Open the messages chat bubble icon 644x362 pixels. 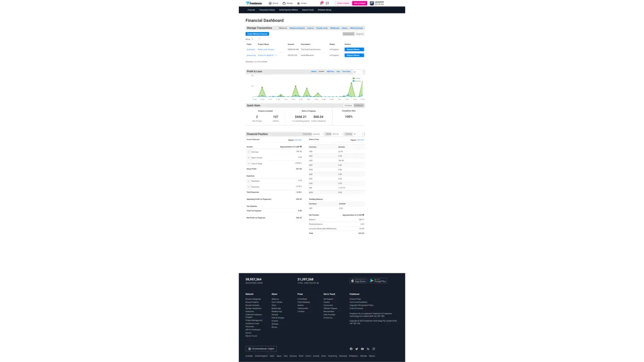327,3
